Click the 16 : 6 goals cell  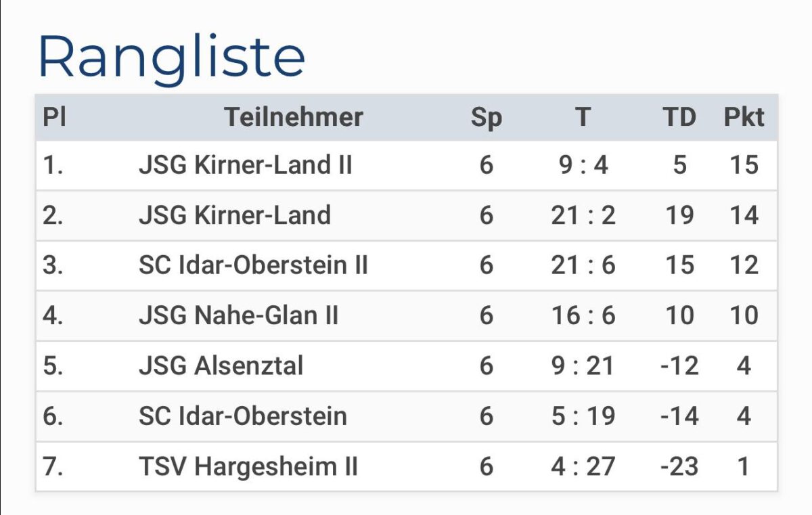[x=583, y=315]
